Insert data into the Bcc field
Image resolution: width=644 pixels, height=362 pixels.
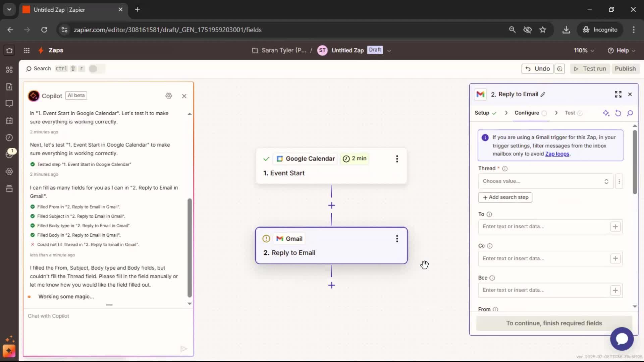coord(615,290)
